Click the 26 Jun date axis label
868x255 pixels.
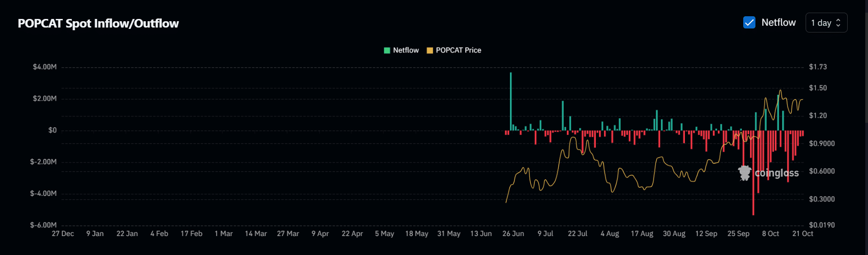coord(513,234)
